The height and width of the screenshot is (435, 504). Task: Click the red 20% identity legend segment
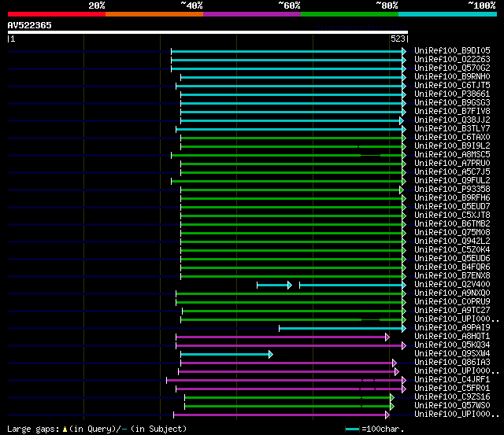click(x=57, y=14)
